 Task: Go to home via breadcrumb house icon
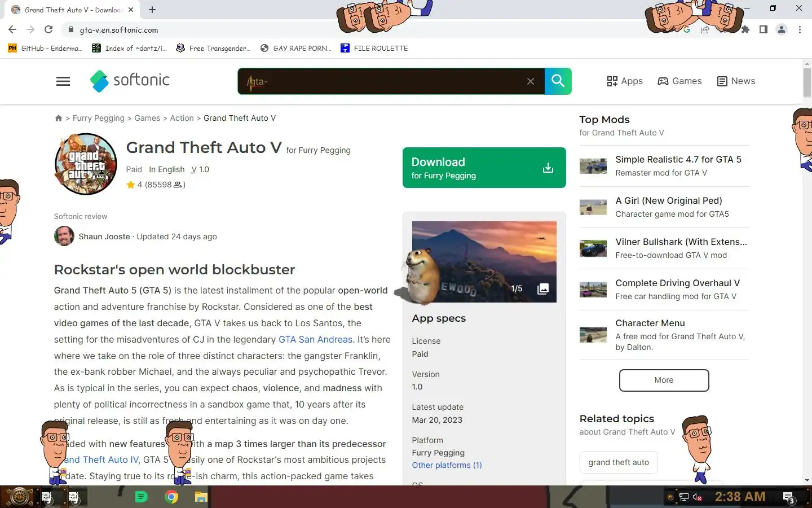point(59,118)
